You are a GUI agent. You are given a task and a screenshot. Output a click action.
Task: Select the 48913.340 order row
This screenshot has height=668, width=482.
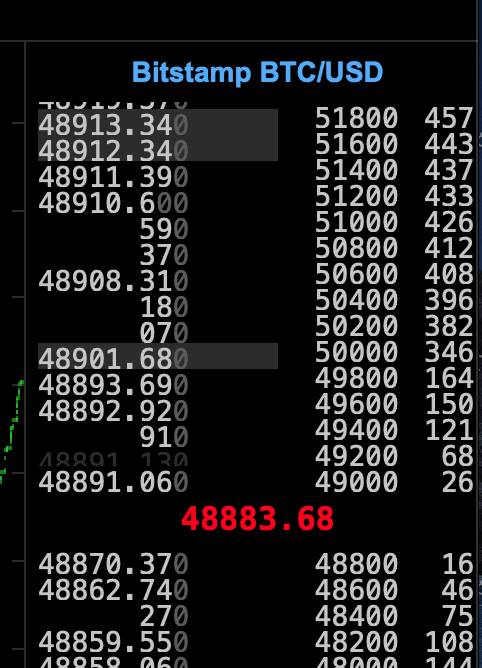(158, 122)
